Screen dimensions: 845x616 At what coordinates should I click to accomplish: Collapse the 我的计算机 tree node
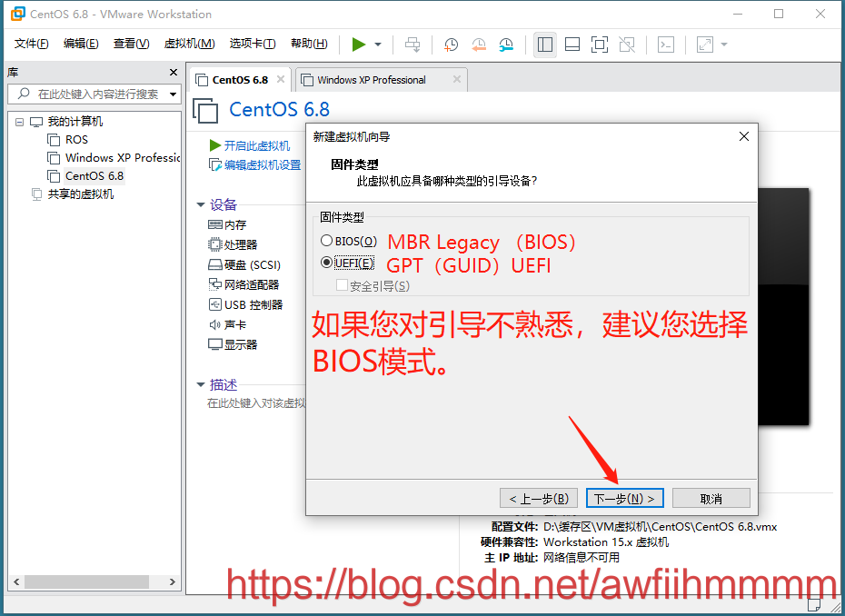coord(19,122)
